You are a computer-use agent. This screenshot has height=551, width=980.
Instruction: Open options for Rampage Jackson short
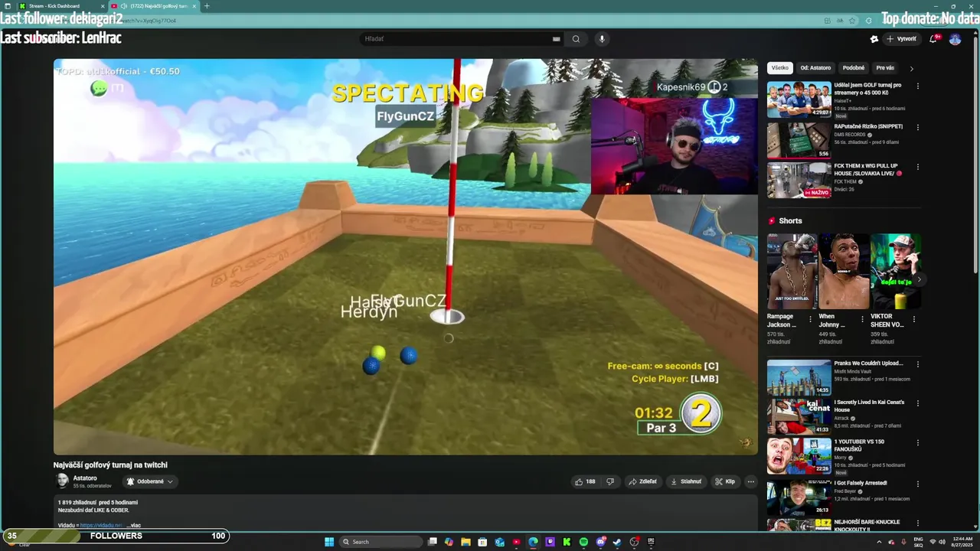(811, 318)
